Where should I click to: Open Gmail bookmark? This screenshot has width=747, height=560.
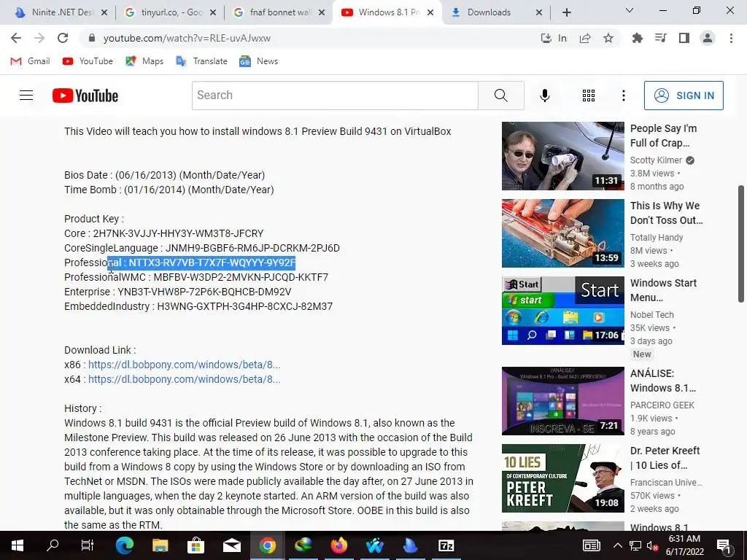tap(30, 61)
